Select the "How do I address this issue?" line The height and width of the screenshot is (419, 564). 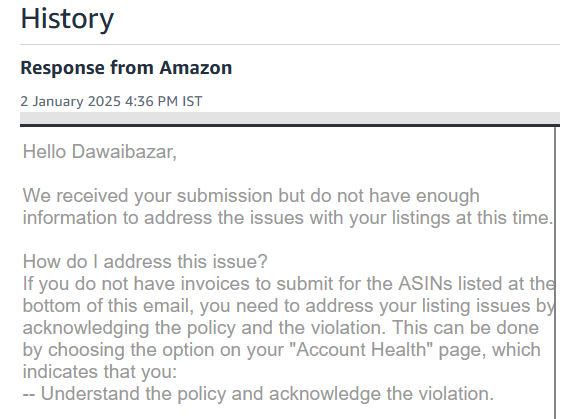point(145,261)
